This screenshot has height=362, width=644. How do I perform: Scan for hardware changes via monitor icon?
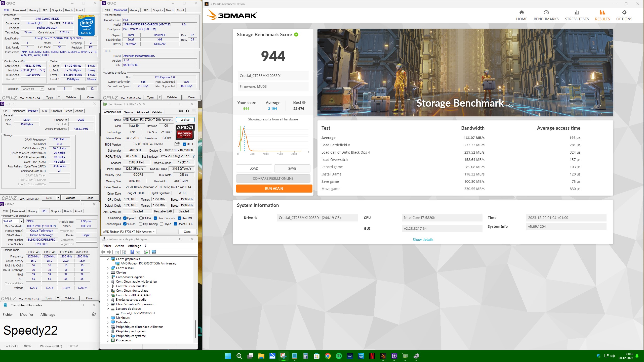point(154,252)
